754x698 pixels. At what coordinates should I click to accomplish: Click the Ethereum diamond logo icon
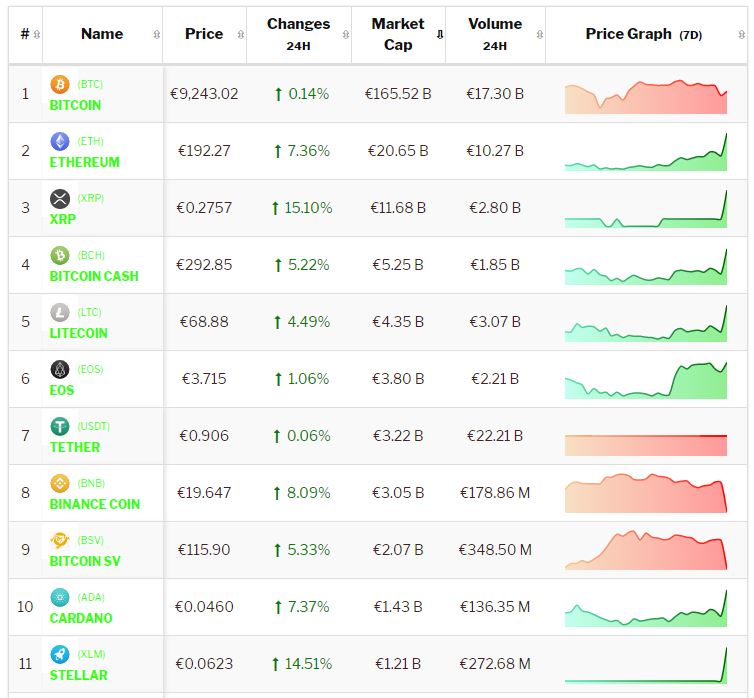[x=60, y=141]
